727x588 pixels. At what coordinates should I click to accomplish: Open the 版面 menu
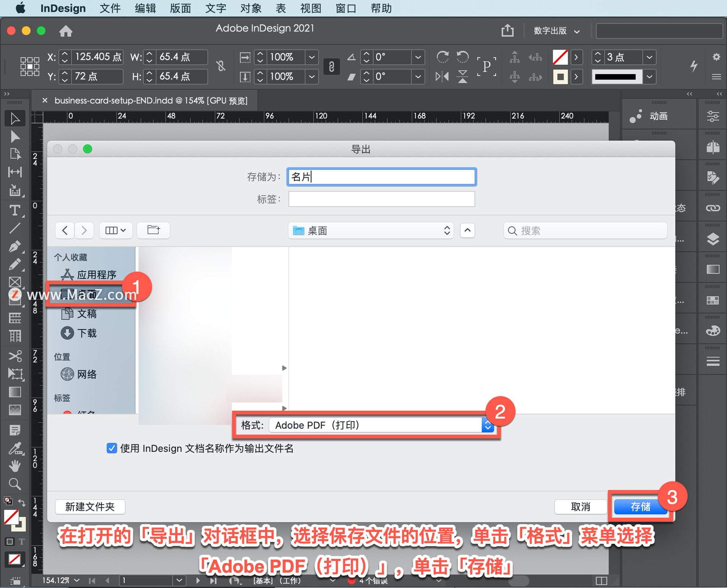click(x=180, y=8)
